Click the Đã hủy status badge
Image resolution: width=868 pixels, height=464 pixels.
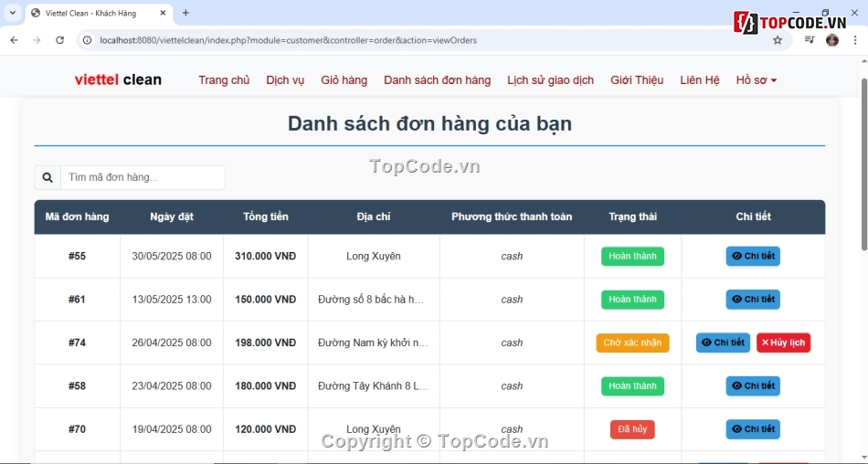pyautogui.click(x=633, y=429)
